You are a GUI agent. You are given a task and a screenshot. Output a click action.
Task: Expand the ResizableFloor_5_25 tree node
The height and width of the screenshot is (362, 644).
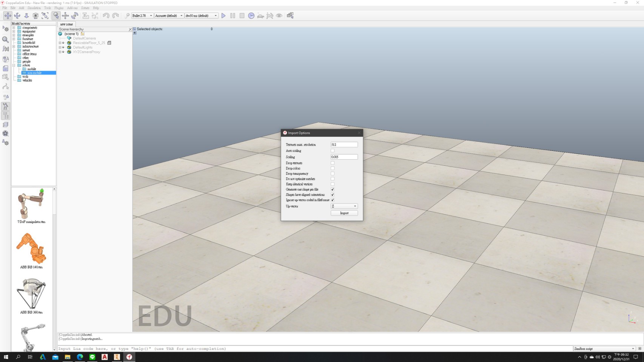click(60, 43)
